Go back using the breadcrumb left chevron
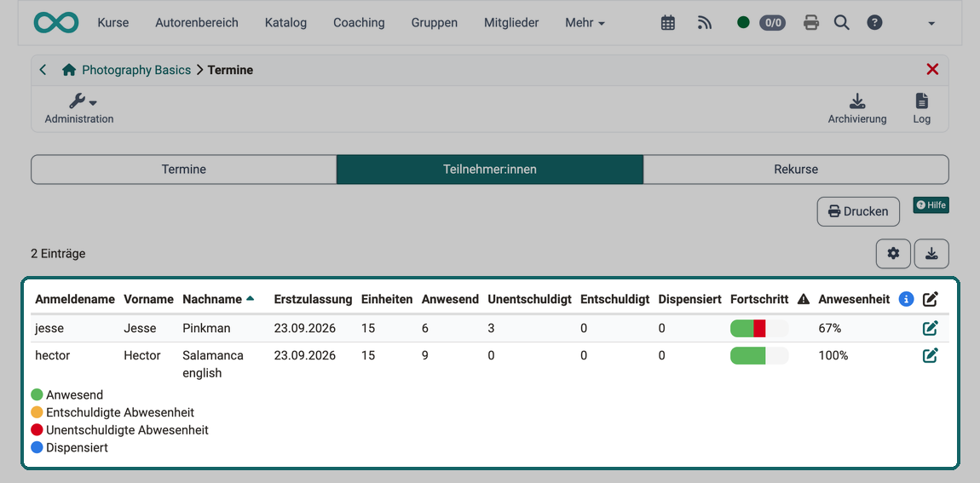 (x=43, y=70)
